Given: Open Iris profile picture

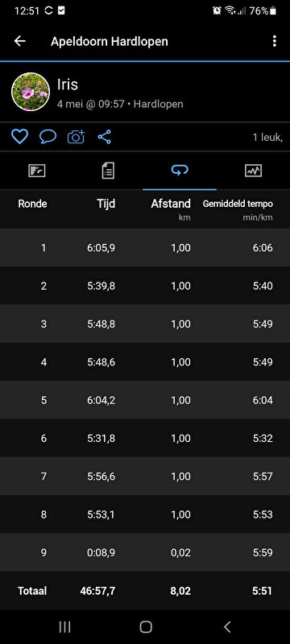Looking at the screenshot, I should pos(31,92).
